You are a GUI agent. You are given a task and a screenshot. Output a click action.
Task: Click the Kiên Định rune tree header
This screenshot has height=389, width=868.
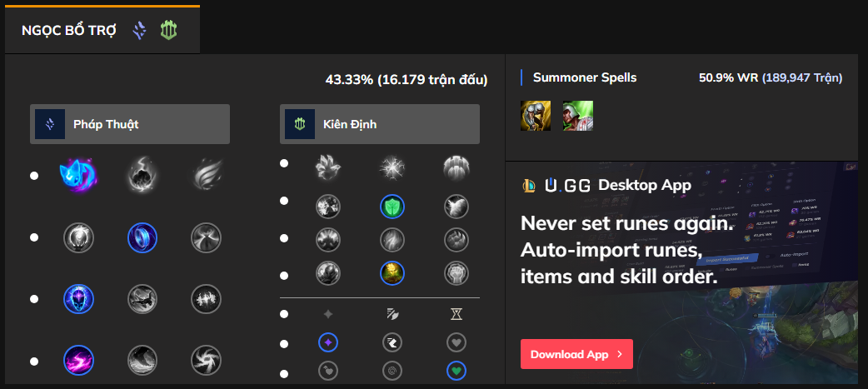pos(380,124)
